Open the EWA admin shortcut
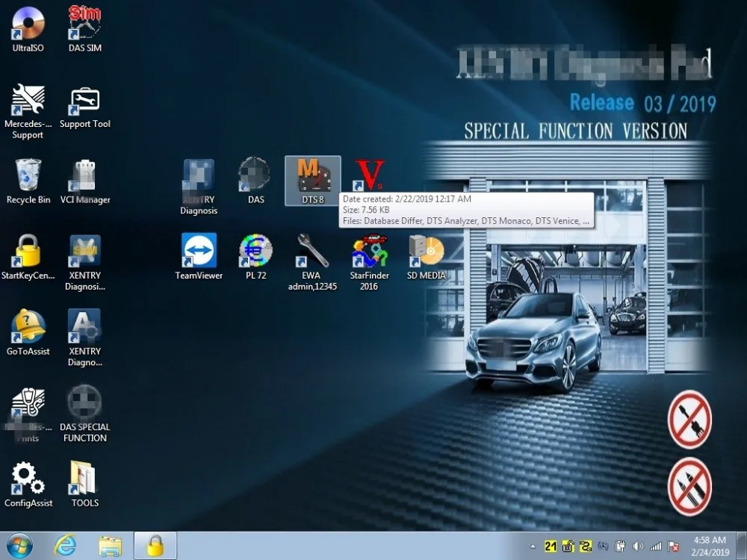The image size is (747, 560). [312, 252]
